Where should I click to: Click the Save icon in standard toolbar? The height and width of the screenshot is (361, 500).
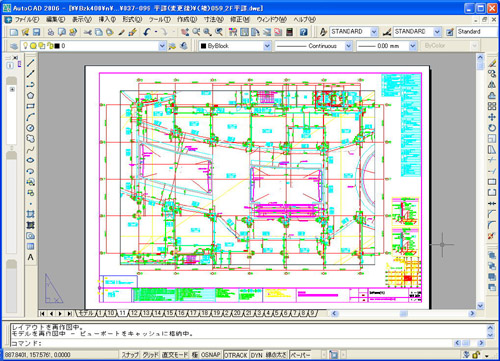(x=36, y=32)
